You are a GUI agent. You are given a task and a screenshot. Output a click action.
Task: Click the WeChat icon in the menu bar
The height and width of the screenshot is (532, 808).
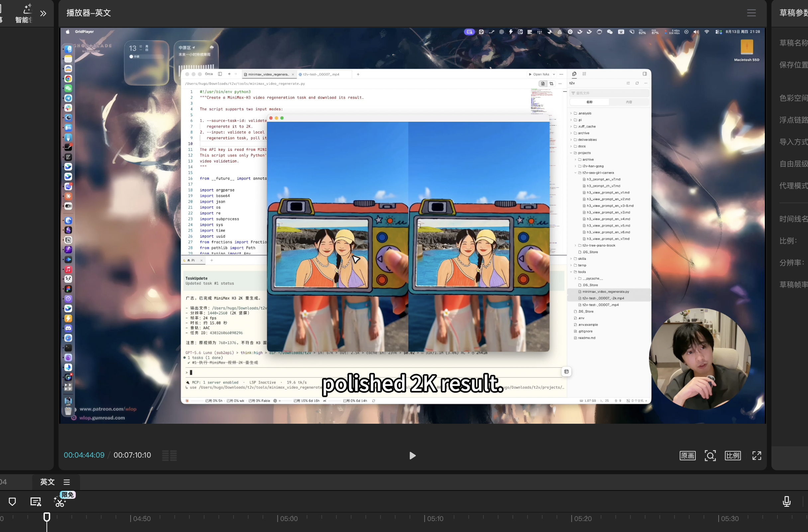tap(610, 32)
